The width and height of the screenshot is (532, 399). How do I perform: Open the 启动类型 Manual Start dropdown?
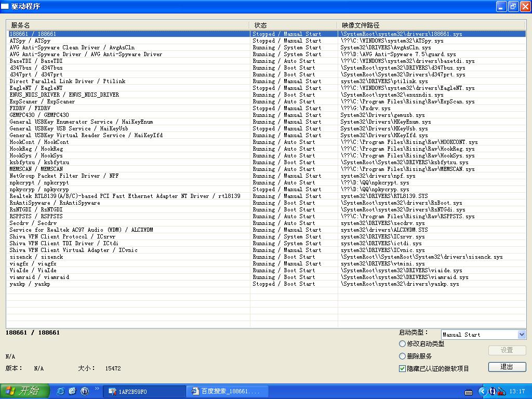click(x=522, y=335)
